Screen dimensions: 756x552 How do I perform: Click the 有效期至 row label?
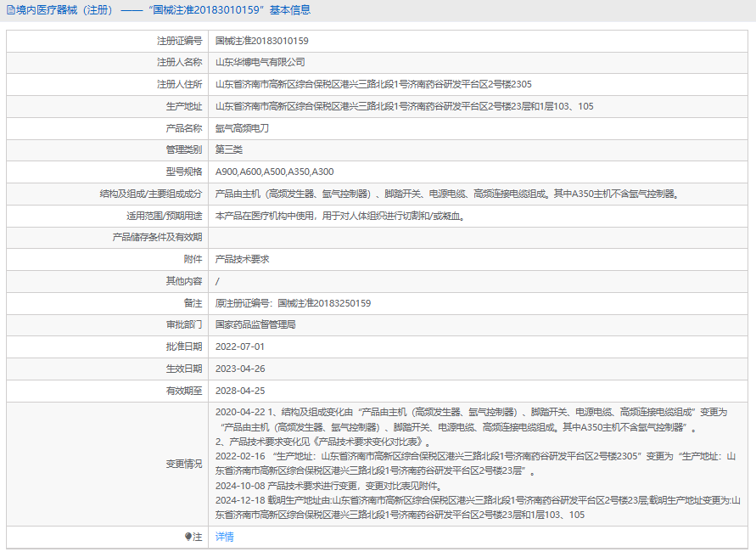[x=184, y=391]
